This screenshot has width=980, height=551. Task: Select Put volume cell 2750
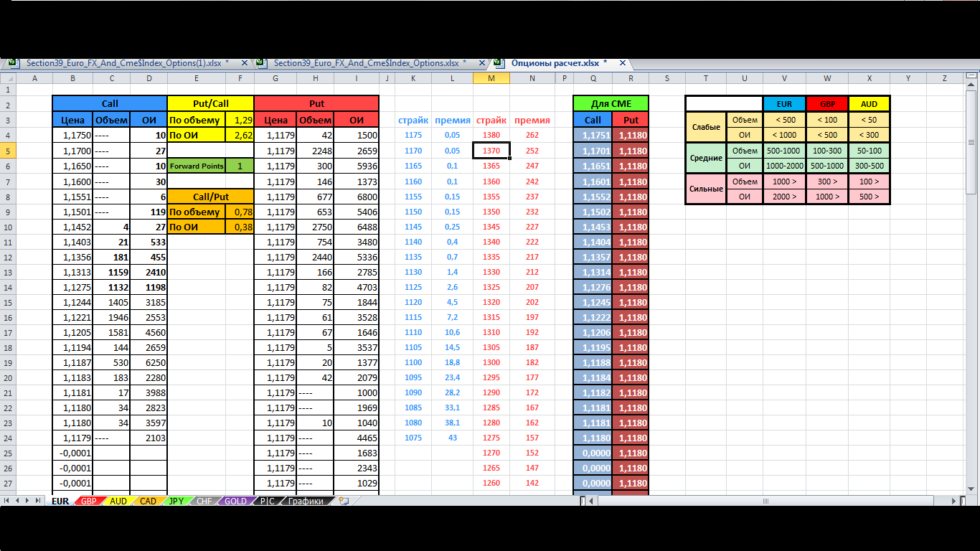(315, 227)
